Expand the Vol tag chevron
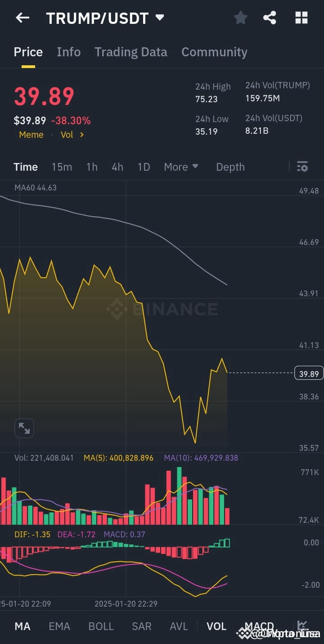Screen dimensions: 324x644 click(x=81, y=135)
